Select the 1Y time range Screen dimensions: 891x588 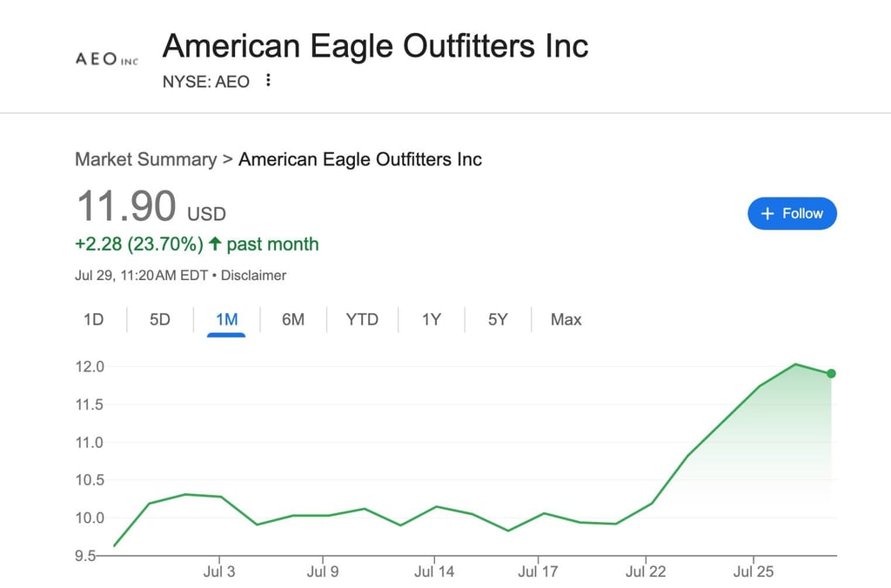[x=432, y=319]
